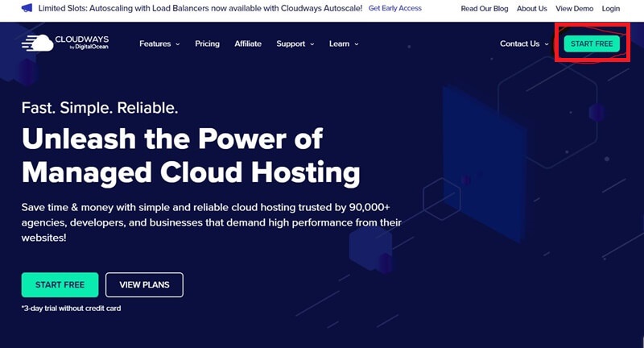
Task: Click START FREE in navigation bar
Action: [x=592, y=43]
